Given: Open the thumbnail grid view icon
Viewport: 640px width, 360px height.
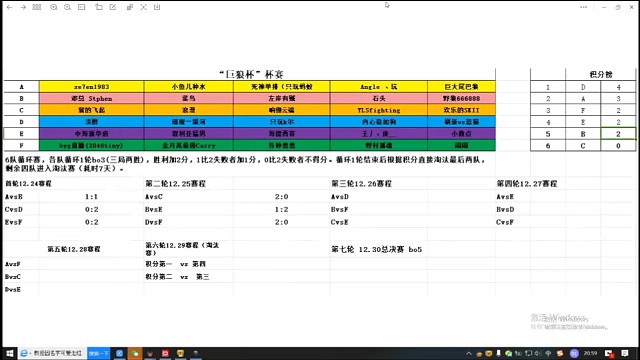Looking at the screenshot, I should pyautogui.click(x=37, y=7).
